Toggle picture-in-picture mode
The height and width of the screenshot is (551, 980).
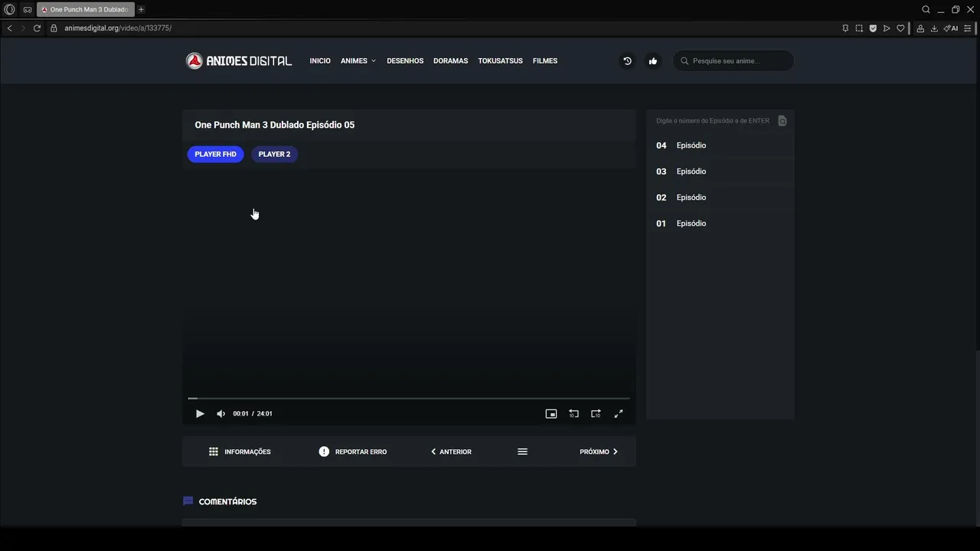click(x=550, y=414)
